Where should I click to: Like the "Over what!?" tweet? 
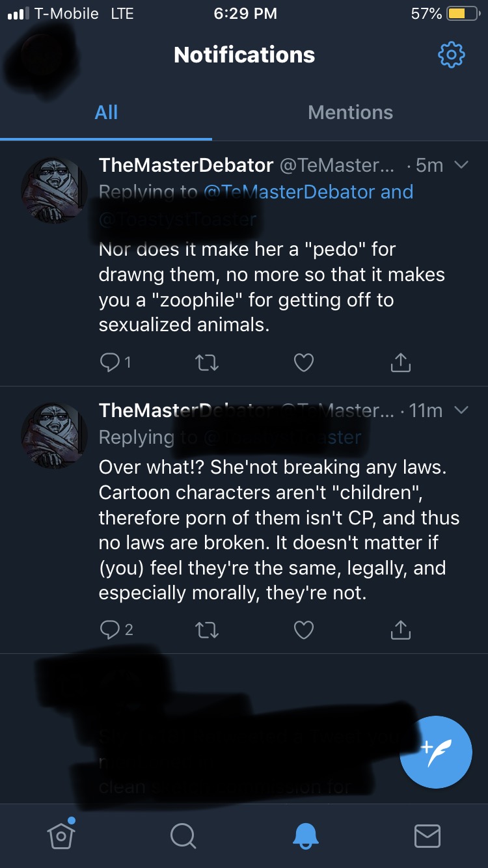304,629
